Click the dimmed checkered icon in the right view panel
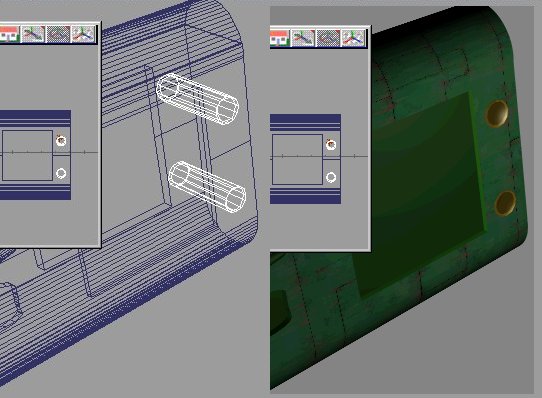The height and width of the screenshot is (398, 542). coord(328,38)
